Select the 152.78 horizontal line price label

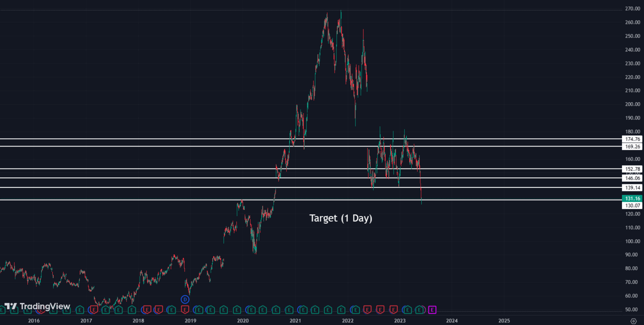[x=632, y=169]
